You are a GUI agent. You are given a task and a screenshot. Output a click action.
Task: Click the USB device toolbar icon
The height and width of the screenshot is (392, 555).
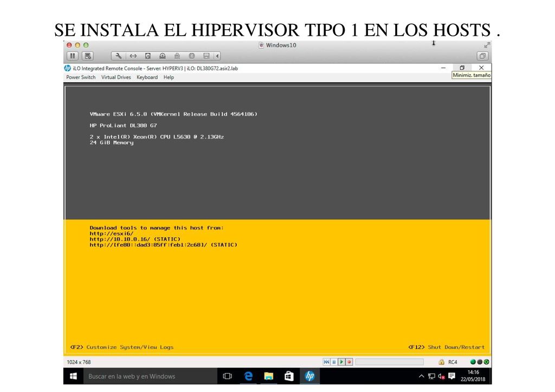point(177,56)
